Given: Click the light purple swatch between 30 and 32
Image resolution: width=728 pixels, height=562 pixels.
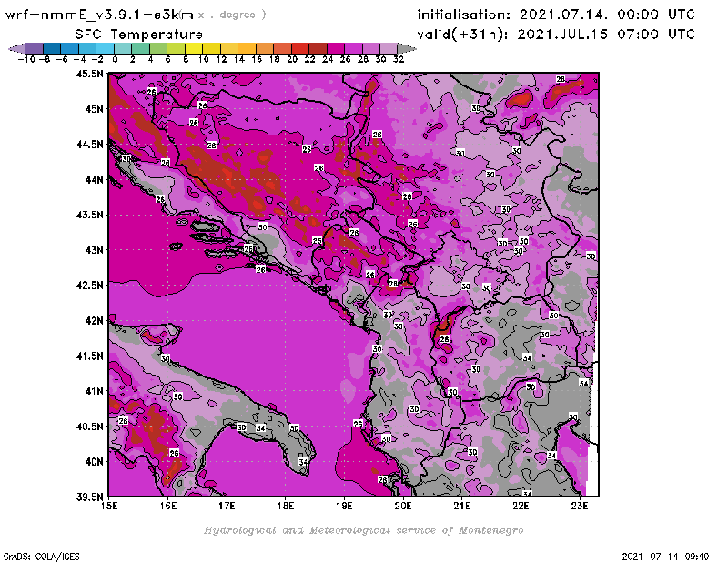Looking at the screenshot, I should [389, 48].
